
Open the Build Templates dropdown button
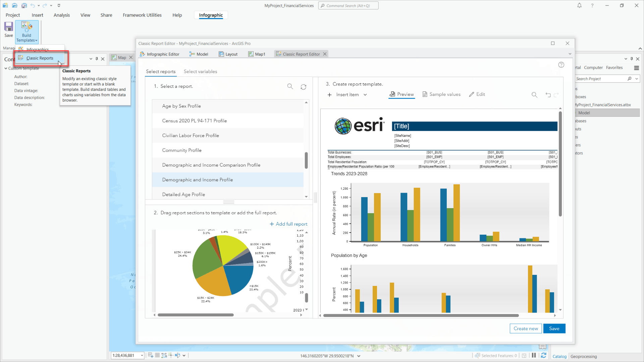pyautogui.click(x=27, y=33)
